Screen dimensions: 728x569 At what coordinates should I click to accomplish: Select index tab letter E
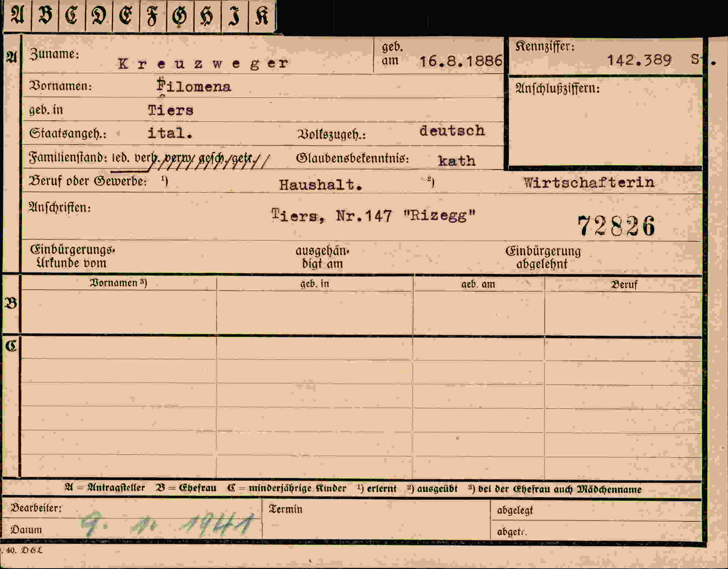tap(126, 15)
